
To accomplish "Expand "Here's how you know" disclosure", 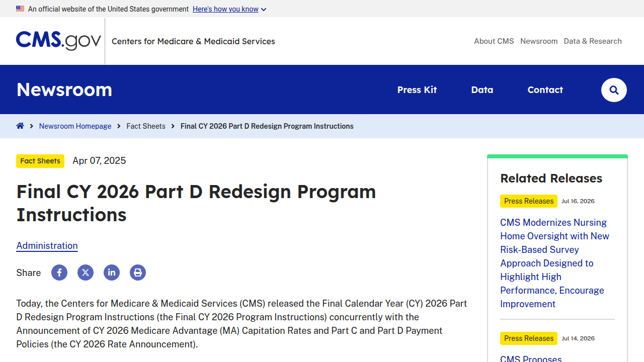I will point(229,9).
